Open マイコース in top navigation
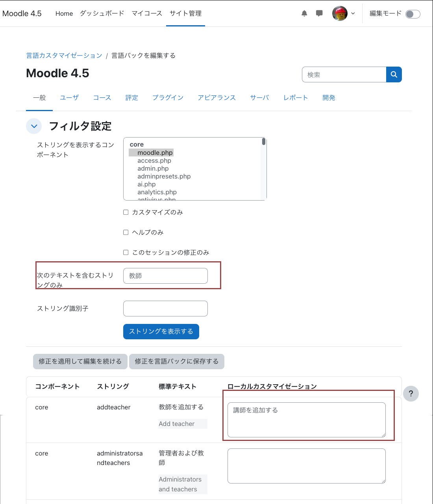 pos(147,13)
